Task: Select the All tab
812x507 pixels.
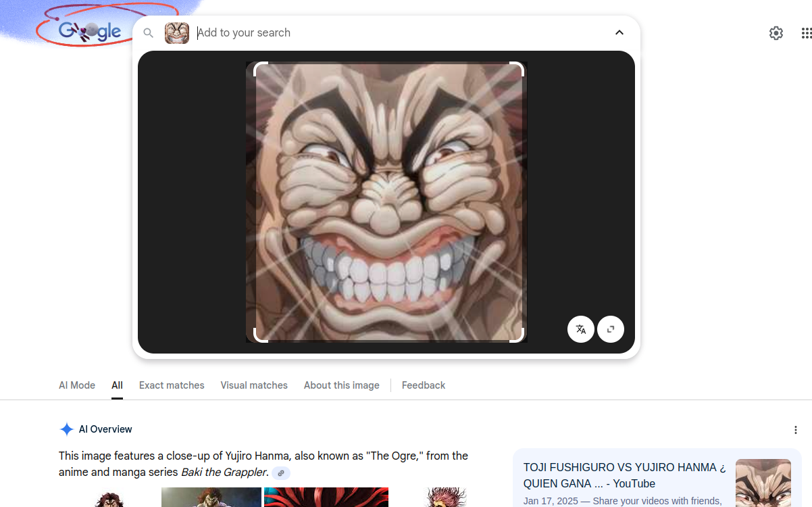Action: click(x=117, y=385)
